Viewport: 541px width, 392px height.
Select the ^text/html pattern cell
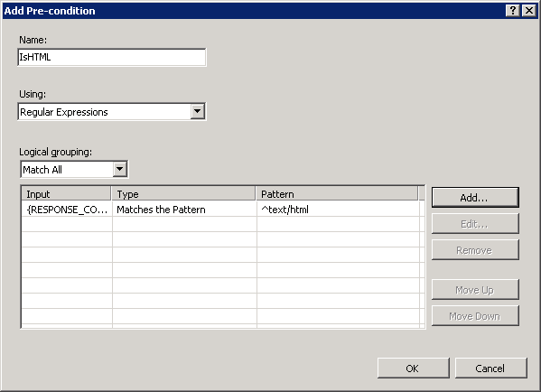click(x=338, y=210)
